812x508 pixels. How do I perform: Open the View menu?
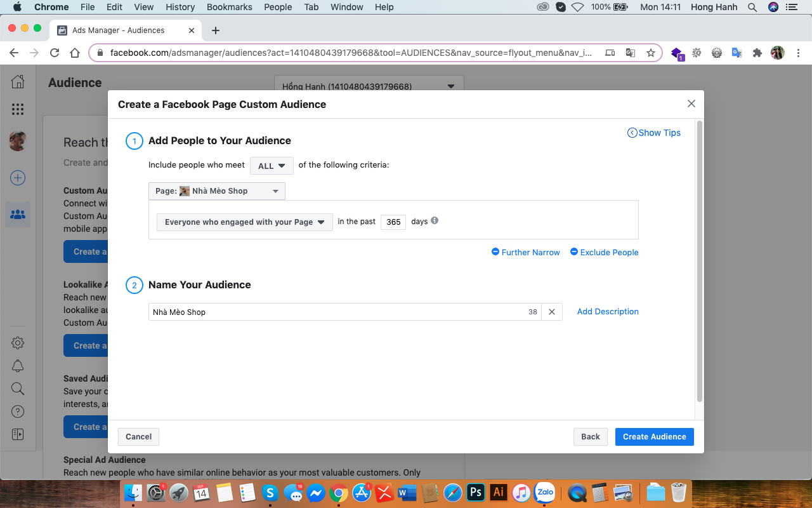144,7
